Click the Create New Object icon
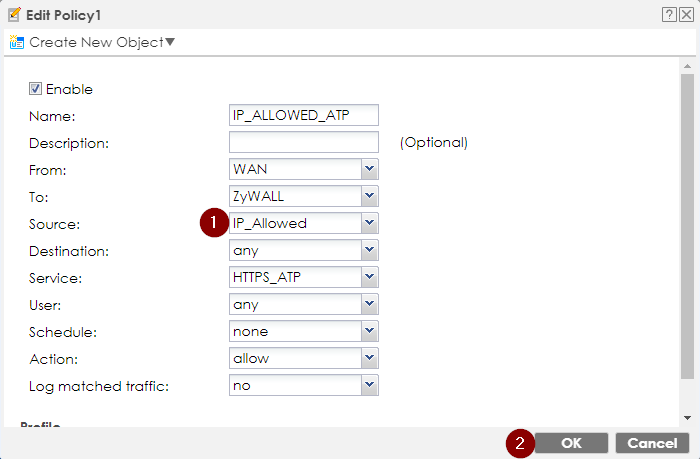Screen dimensions: 700x459 (16, 42)
